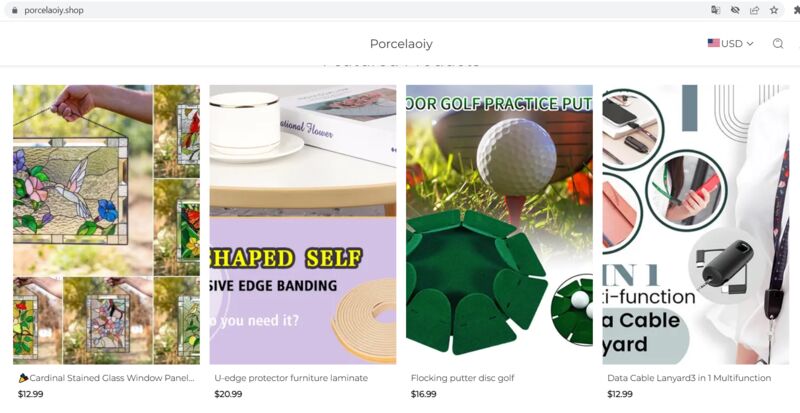Click the site lock icon in address bar
Viewport: 800px width, 413px height.
[x=14, y=10]
